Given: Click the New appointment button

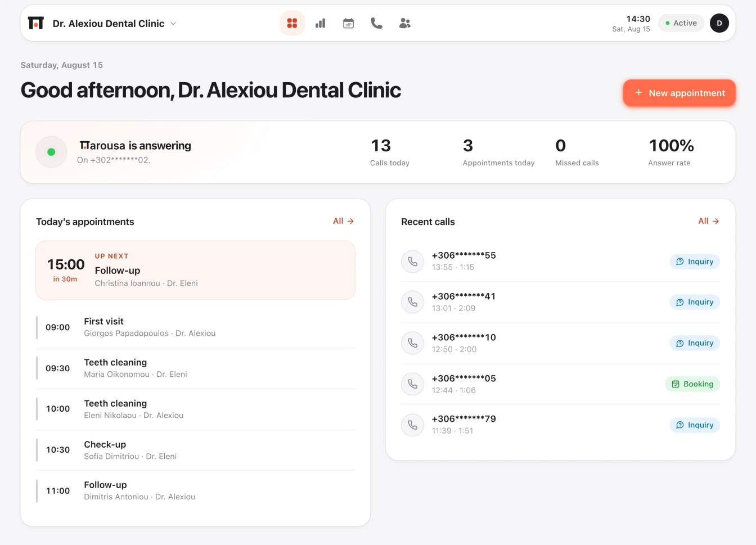Looking at the screenshot, I should point(679,93).
